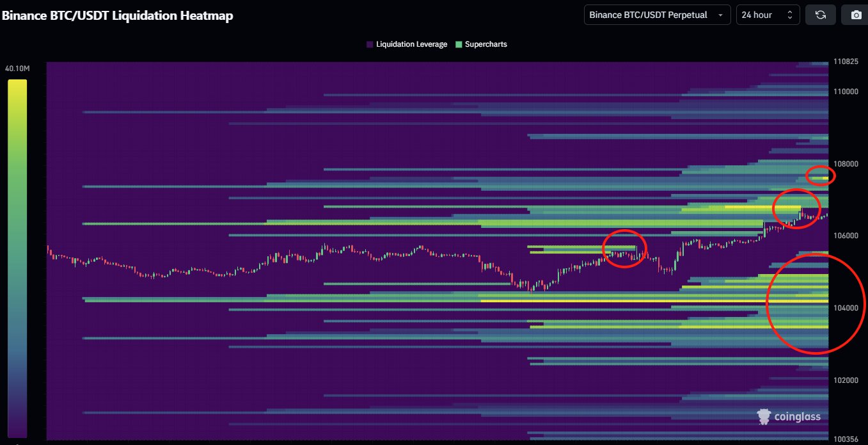Click the red circle around the latest price peak
Image resolution: width=868 pixels, height=445 pixels.
(x=796, y=209)
